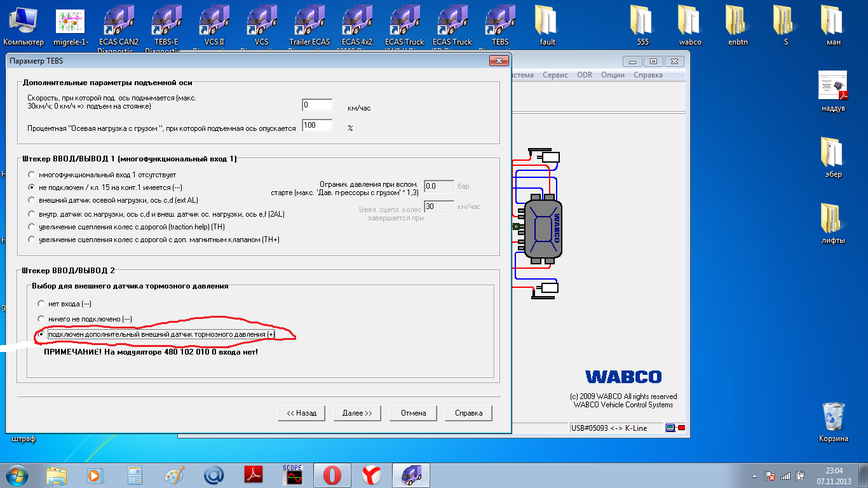The height and width of the screenshot is (488, 868).
Task: Select 'не подключен / кл. 15' option
Action: point(105,187)
